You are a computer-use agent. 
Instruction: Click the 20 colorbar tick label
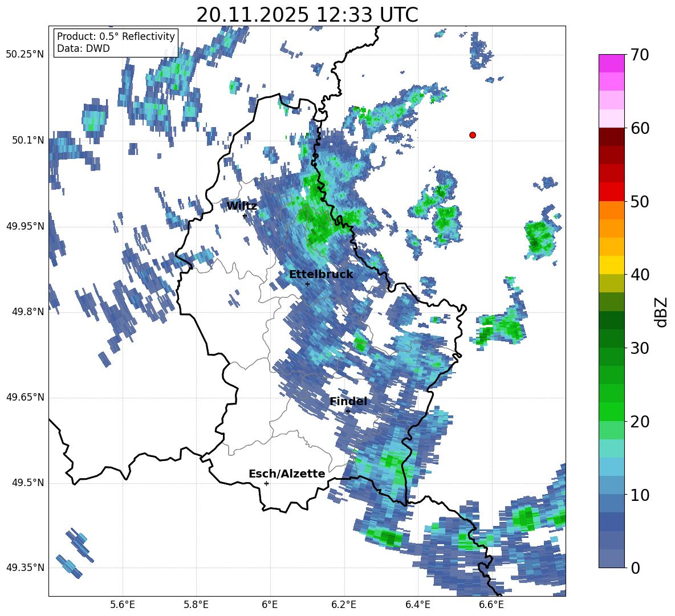pos(640,422)
